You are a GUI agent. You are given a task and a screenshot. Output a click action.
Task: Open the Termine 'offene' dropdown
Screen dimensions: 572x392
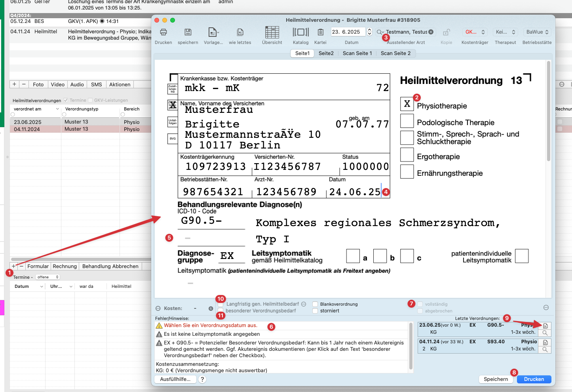[48, 277]
